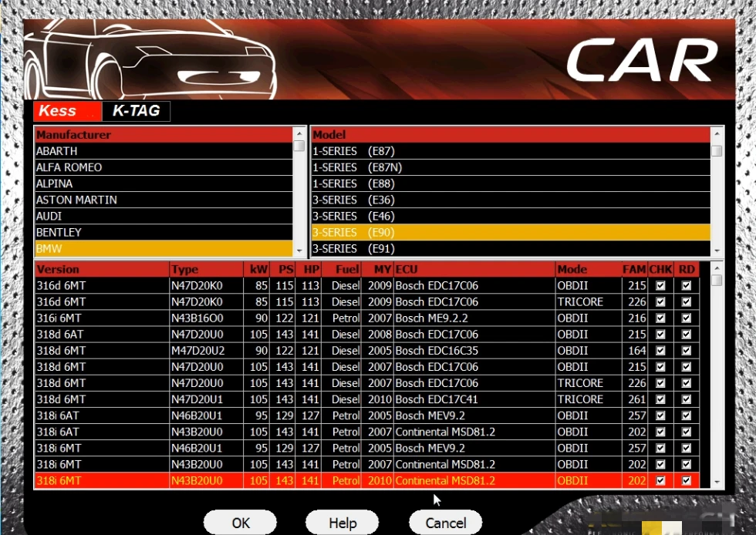This screenshot has width=756, height=535.
Task: Click engine type N47D20U1 cell
Action: click(207, 399)
